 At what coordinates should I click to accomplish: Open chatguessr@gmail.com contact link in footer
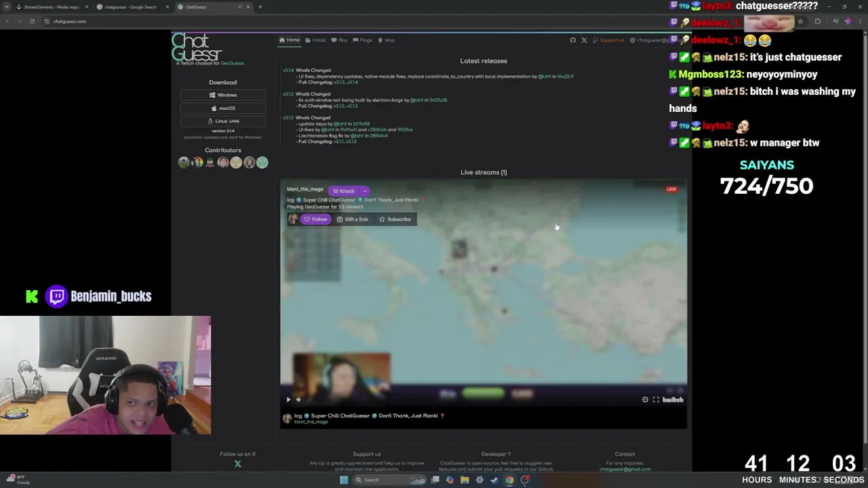tap(625, 469)
